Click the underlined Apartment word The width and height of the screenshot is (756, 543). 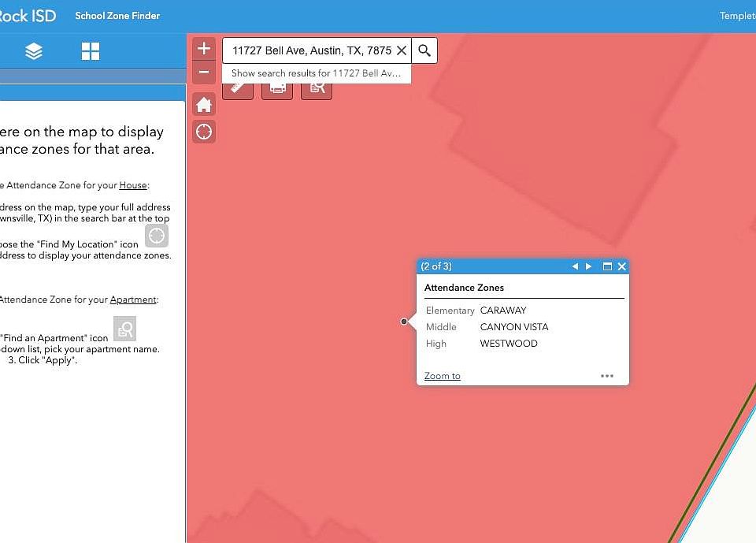tap(133, 299)
